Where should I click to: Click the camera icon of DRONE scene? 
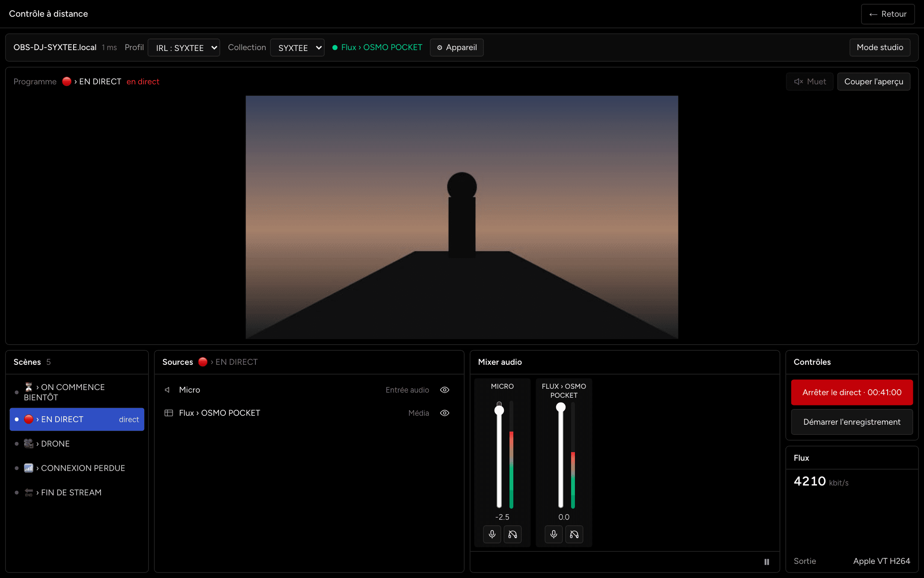tap(29, 444)
